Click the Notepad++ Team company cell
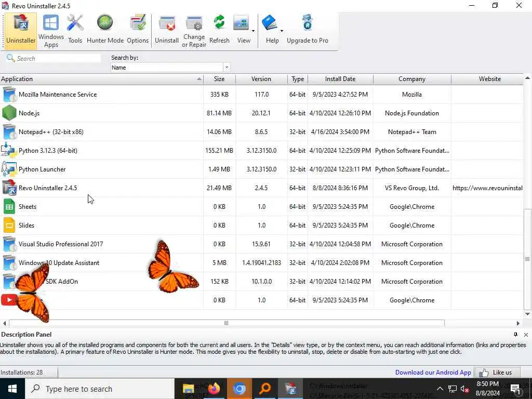The height and width of the screenshot is (399, 532). (412, 131)
